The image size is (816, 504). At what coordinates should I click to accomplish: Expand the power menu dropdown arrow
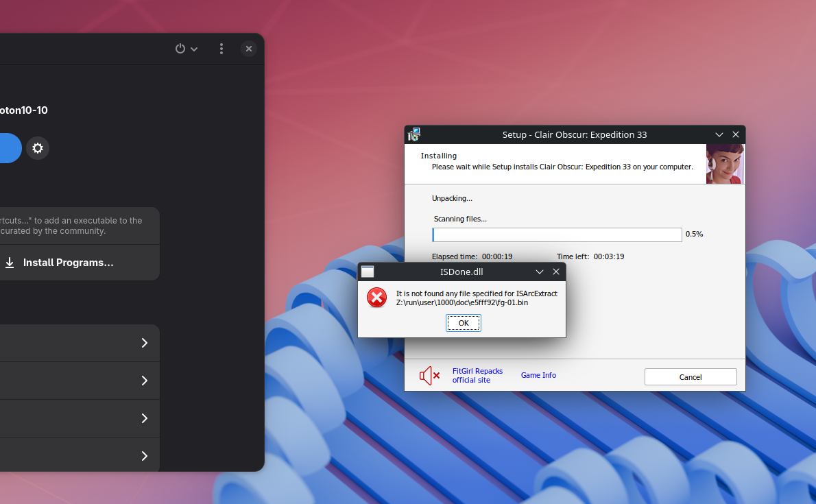tap(194, 49)
